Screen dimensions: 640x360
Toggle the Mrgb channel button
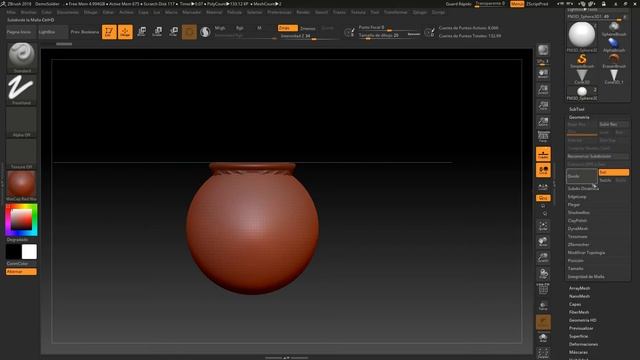220,28
